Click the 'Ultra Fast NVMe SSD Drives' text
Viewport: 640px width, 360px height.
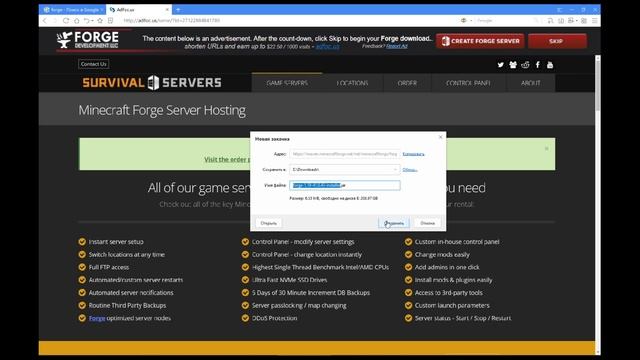[x=289, y=280]
